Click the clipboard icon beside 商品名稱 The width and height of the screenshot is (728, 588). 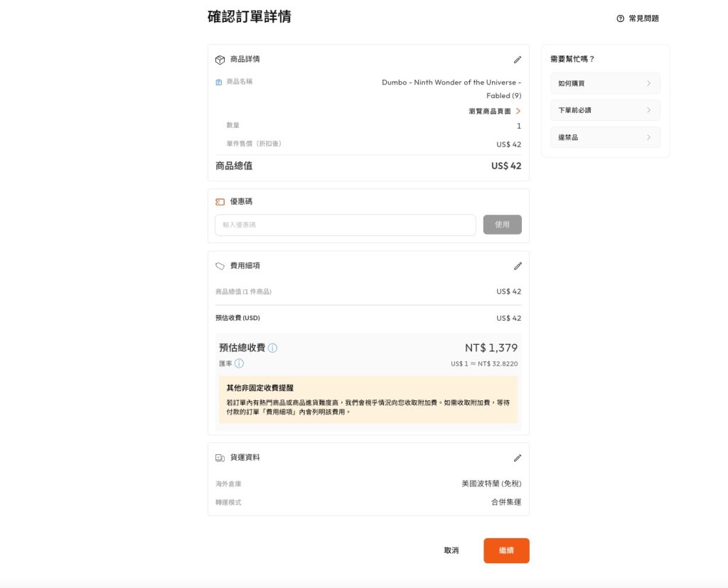click(x=219, y=82)
